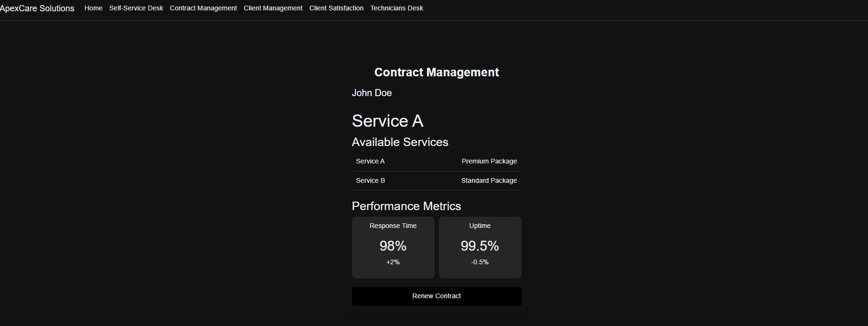Open the Technicians Desk page
Screen dimensions: 868x326
pos(396,8)
